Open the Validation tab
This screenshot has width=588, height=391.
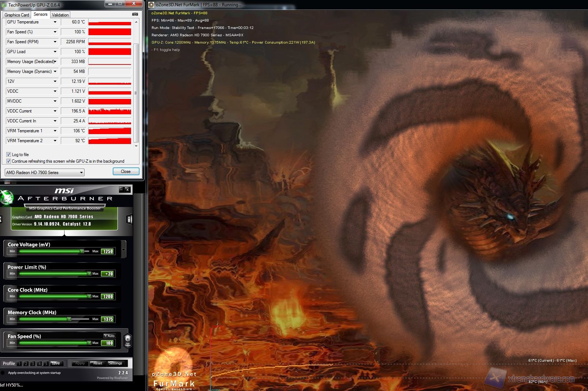(x=60, y=15)
